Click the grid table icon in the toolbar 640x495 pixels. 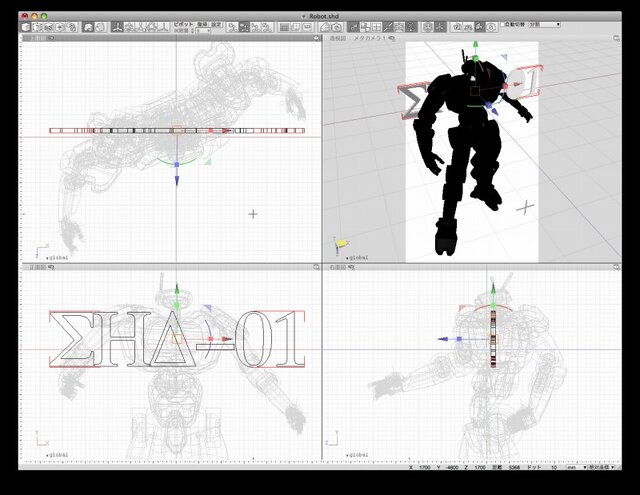[284, 27]
